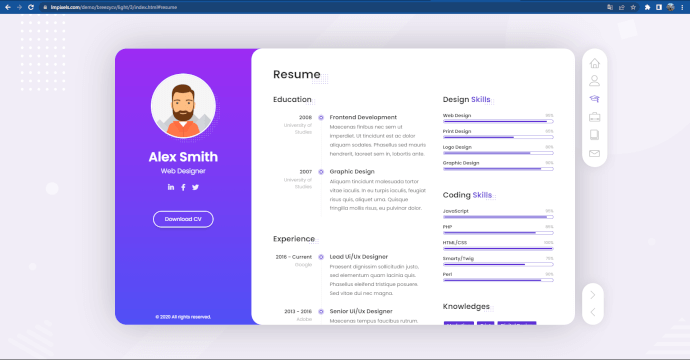The image size is (690, 360).
Task: Visit the Facebook profile icon
Action: [183, 187]
